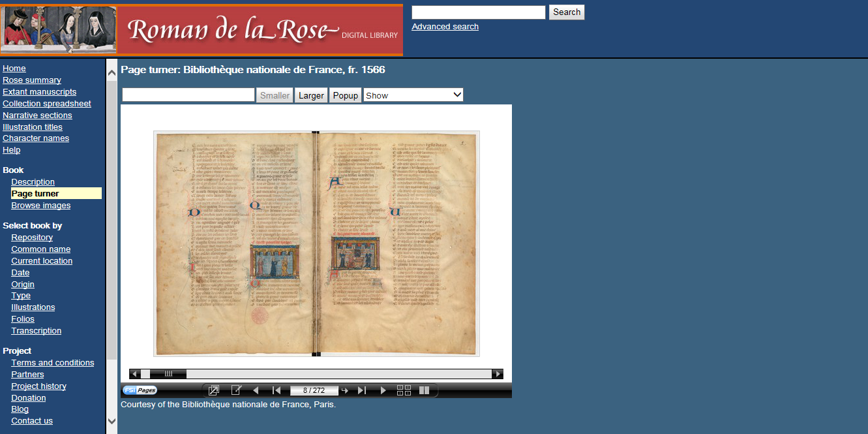Click the Search button
The height and width of the screenshot is (434, 868).
(567, 12)
